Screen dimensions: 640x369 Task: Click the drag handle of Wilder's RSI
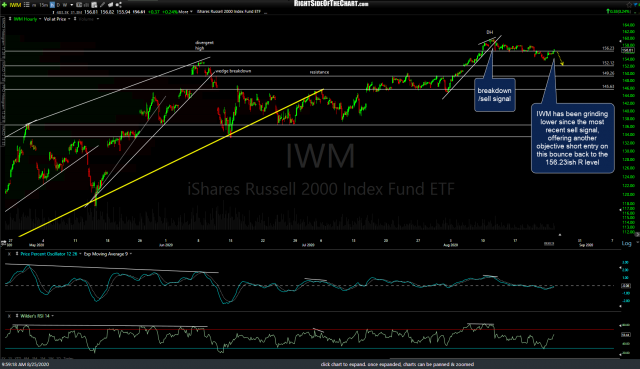click(x=17, y=316)
